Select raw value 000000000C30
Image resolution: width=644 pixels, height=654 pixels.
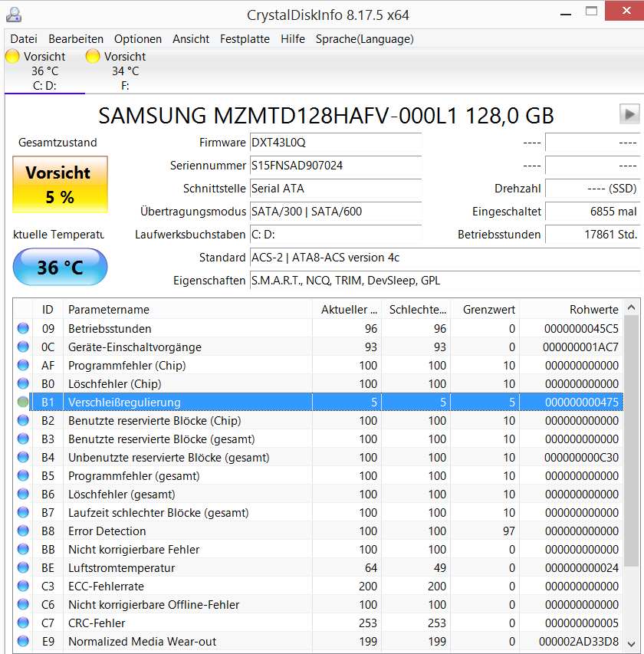coord(581,457)
